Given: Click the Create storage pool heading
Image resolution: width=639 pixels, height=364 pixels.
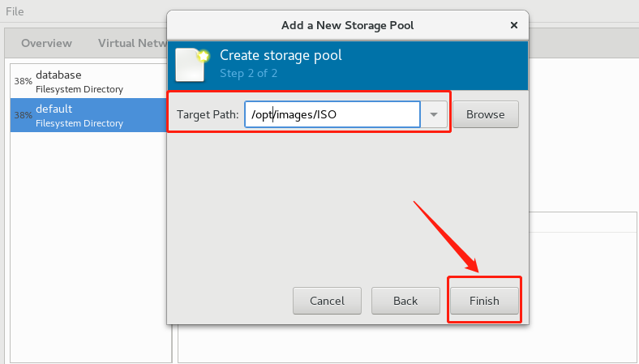Looking at the screenshot, I should [x=281, y=56].
